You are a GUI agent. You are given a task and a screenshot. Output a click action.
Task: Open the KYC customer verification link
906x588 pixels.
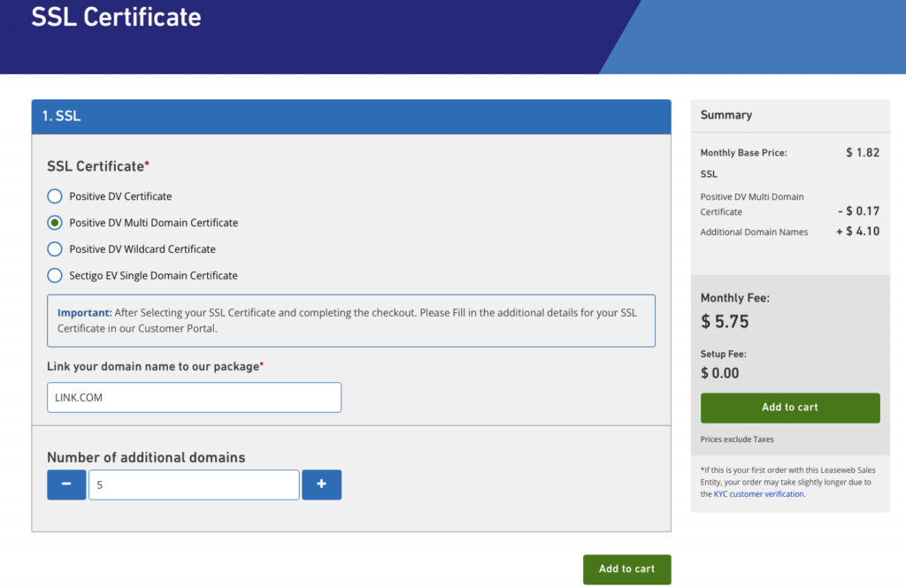click(759, 494)
